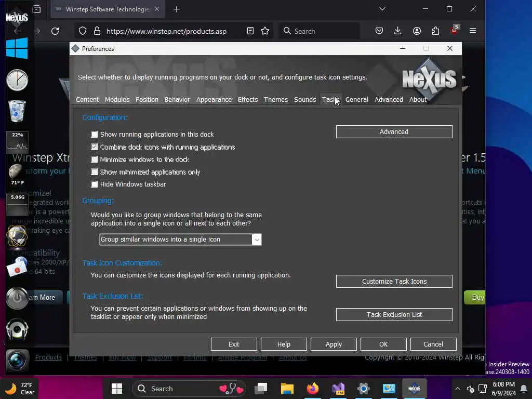Viewport: 532px width, 399px height.
Task: Expand the grouping dropdown for similar windows
Action: 257,240
